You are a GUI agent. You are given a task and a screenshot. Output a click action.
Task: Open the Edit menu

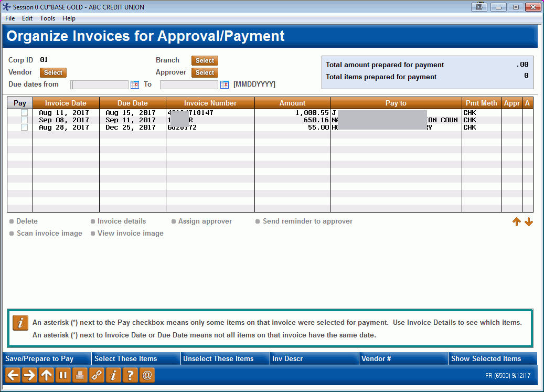click(x=27, y=18)
